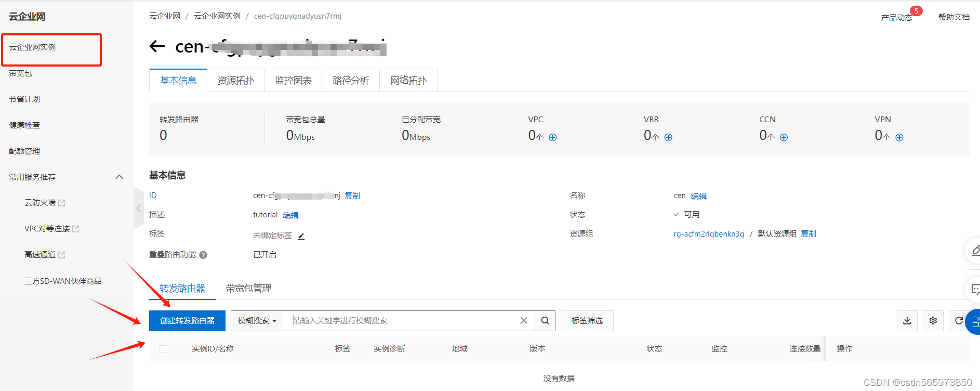Screen dimensions: 980x391
Task: Open the floating edit pencil icon
Action: [974, 251]
